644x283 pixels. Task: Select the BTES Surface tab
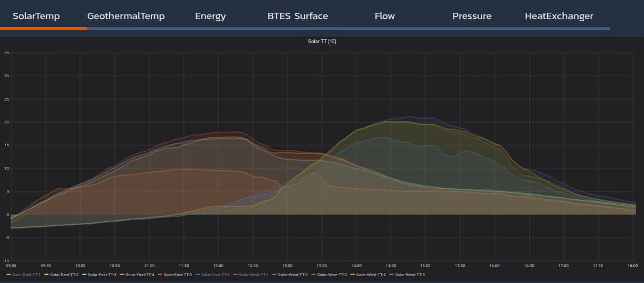click(x=297, y=16)
